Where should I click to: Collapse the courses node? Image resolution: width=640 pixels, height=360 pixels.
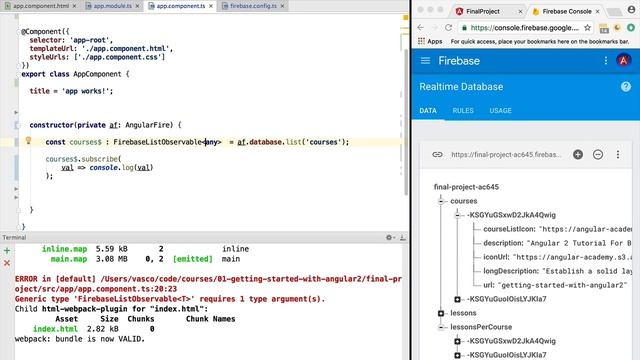[x=441, y=201]
